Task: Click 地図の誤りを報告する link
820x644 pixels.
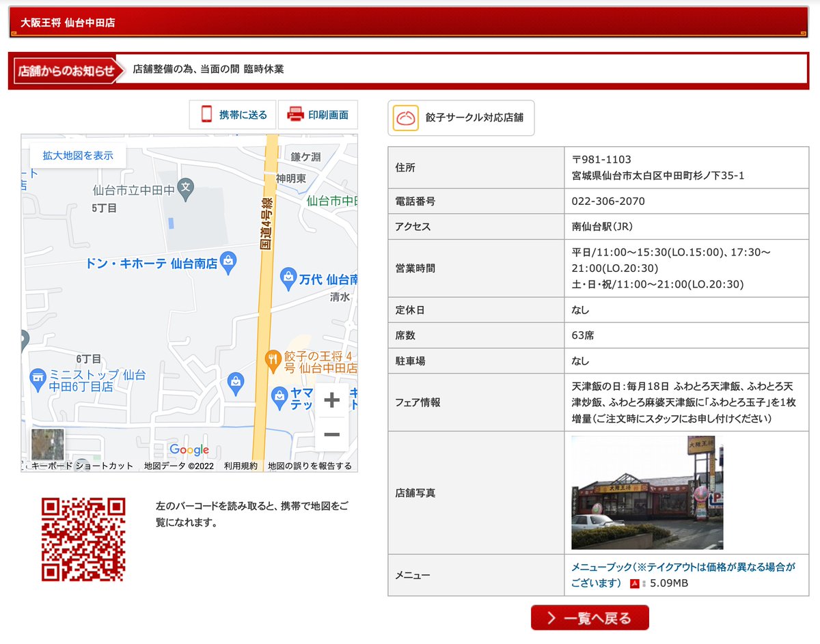Action: 310,466
